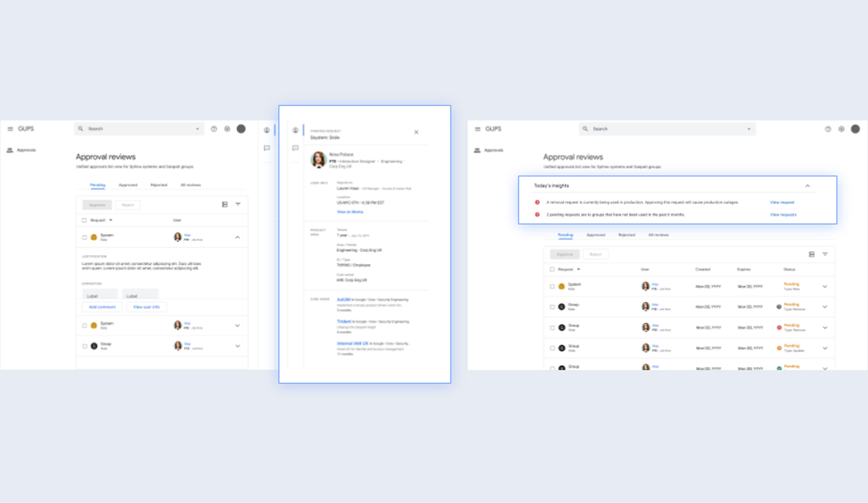Toggle density view icon in right table toolbar

(811, 254)
